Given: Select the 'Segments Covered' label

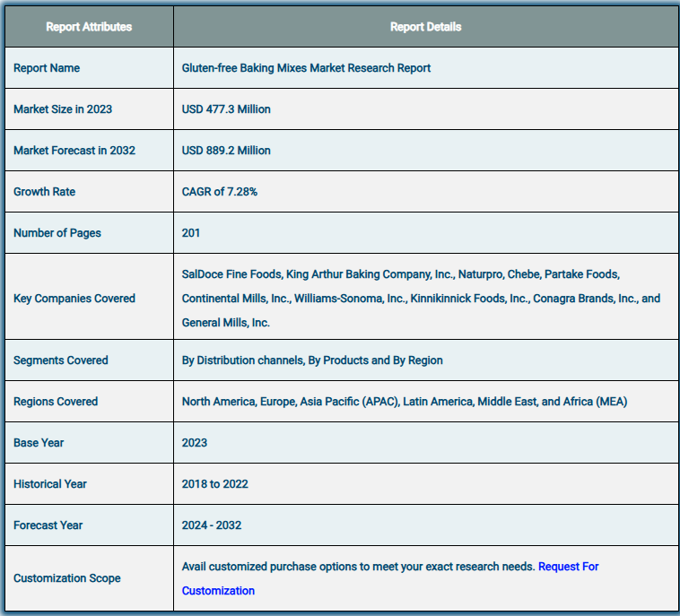Looking at the screenshot, I should coord(61,360).
